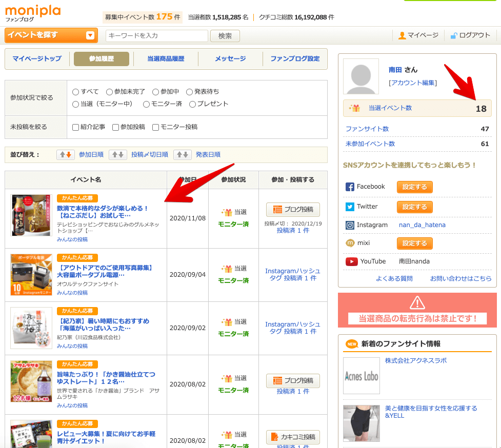Click the Facebook icon

tap(350, 187)
